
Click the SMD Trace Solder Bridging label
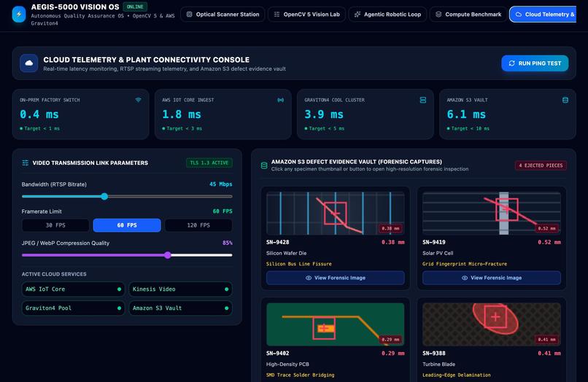(x=301, y=375)
